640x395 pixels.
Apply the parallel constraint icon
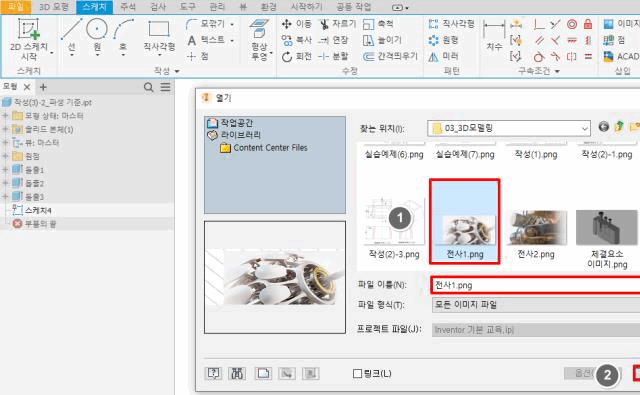[x=539, y=40]
